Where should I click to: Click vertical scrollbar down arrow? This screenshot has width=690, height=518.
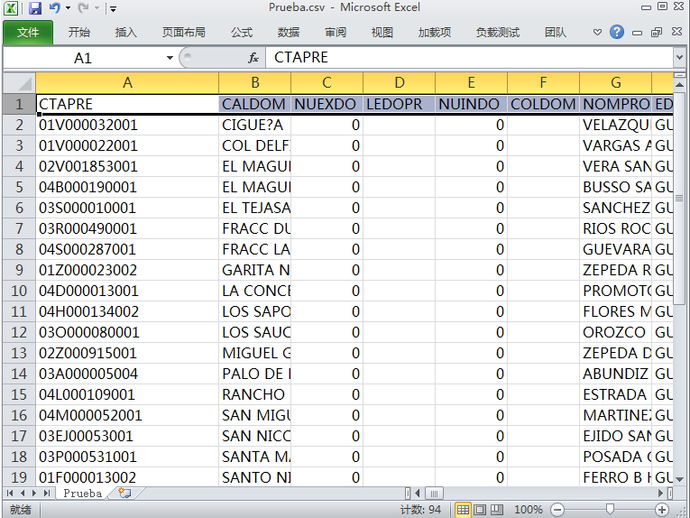(x=680, y=479)
